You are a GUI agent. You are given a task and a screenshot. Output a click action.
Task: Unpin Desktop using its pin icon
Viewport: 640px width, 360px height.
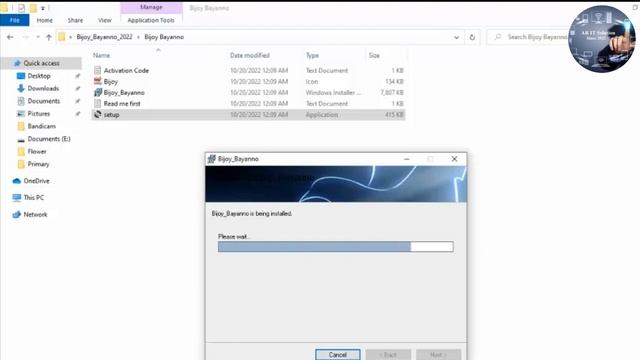click(78, 76)
